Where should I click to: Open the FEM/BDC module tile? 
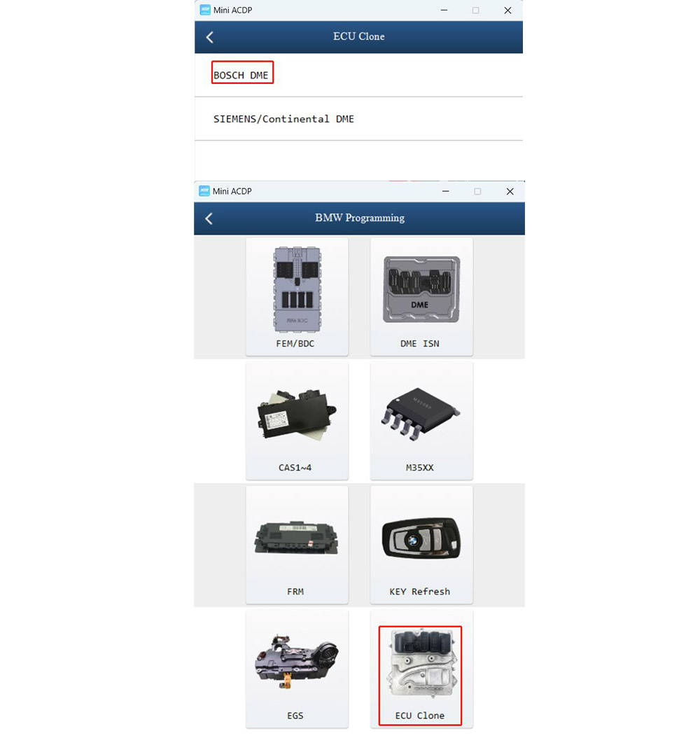click(297, 296)
